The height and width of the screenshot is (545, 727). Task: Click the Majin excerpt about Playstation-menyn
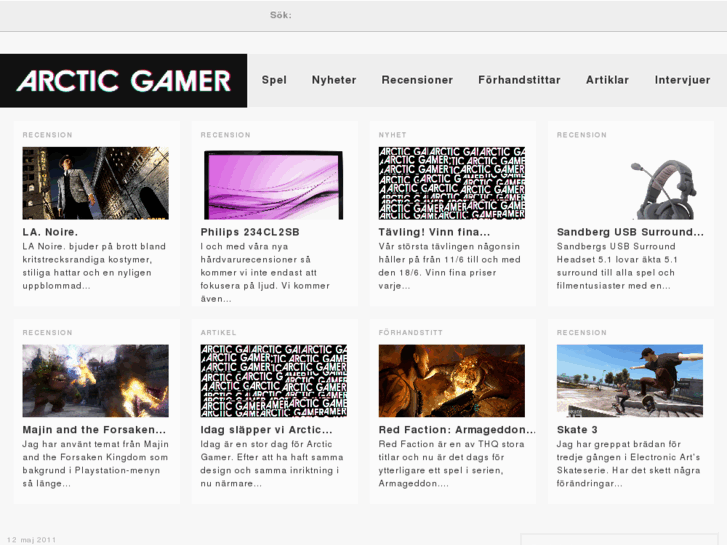click(96, 464)
